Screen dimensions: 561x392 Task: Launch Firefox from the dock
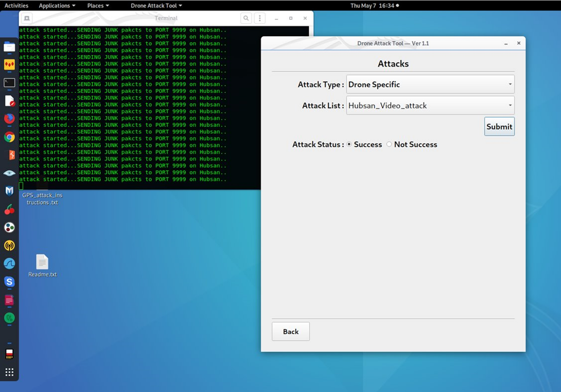(9, 118)
